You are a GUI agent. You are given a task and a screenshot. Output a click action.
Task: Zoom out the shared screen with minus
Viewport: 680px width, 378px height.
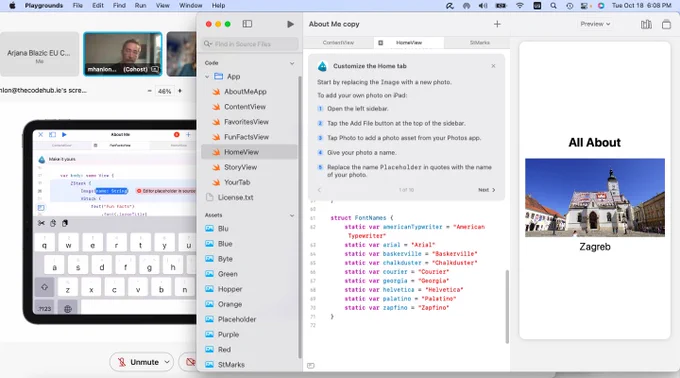(150, 91)
